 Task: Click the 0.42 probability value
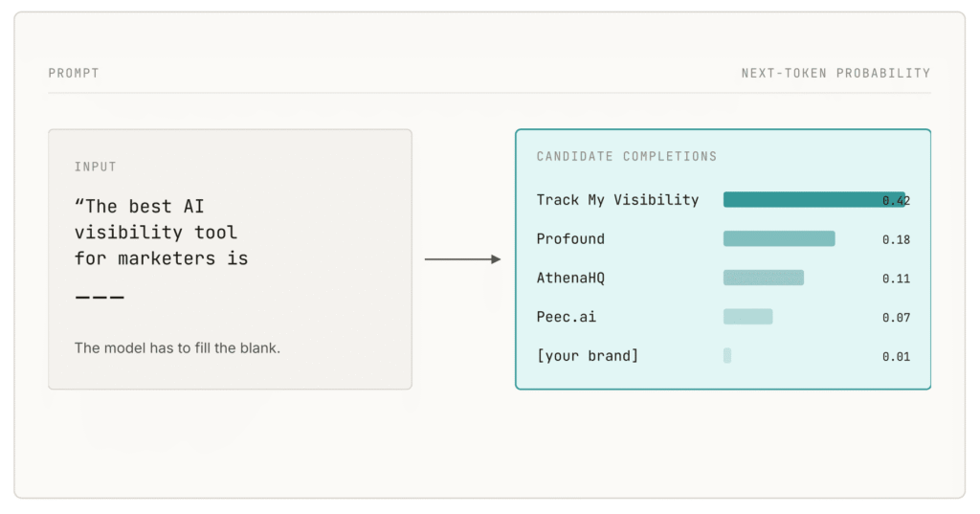pyautogui.click(x=896, y=201)
